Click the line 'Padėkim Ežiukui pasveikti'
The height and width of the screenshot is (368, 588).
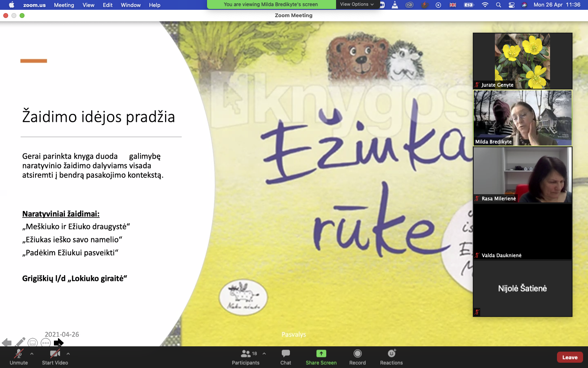tap(70, 253)
